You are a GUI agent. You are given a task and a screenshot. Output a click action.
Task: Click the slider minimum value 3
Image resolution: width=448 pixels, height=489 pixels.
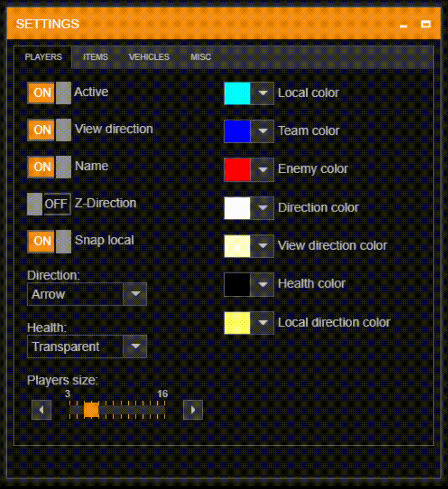click(x=67, y=394)
